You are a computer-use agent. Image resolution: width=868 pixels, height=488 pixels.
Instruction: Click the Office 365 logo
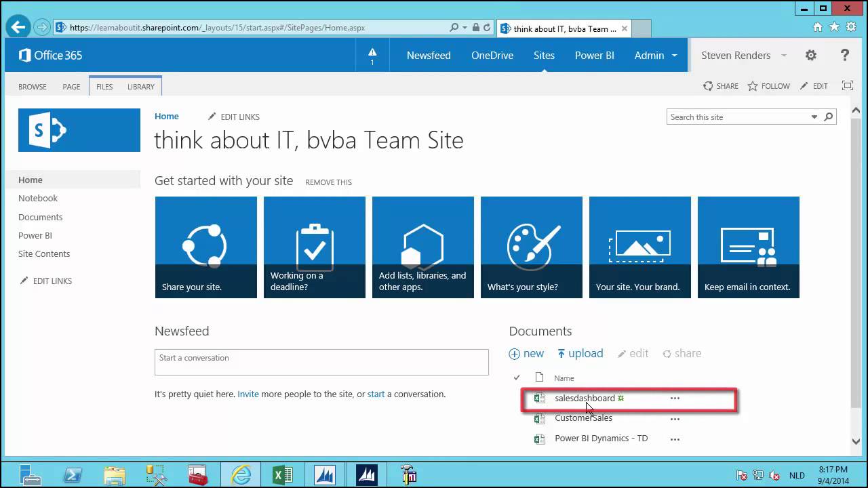pyautogui.click(x=50, y=56)
